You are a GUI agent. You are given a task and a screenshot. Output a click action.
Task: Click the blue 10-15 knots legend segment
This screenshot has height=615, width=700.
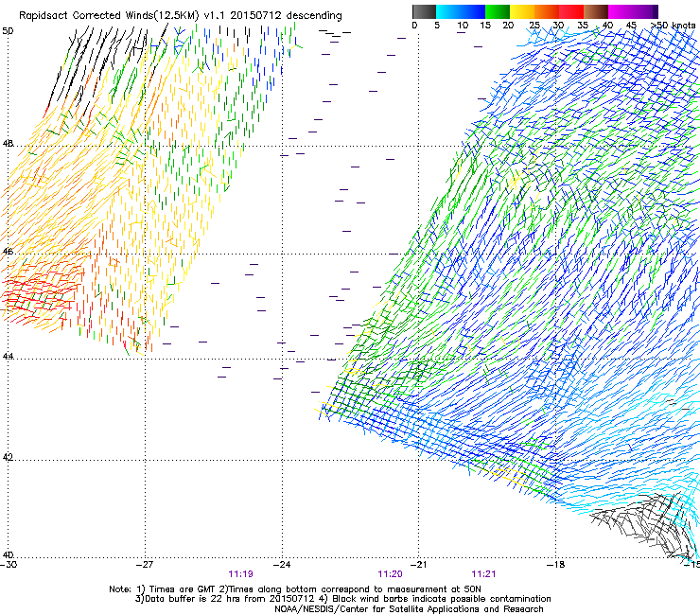(x=473, y=11)
